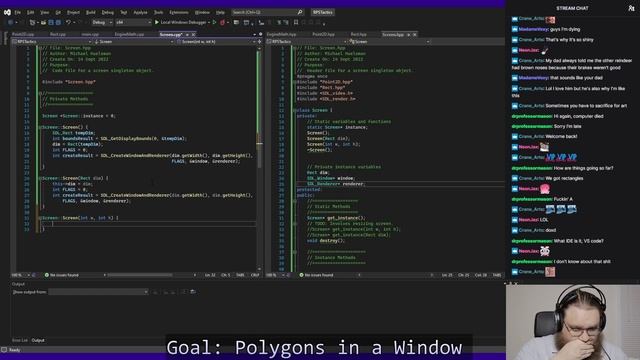Screen dimensions: 640x360
Task: Select the Screen.cpp tab
Action: click(171, 35)
